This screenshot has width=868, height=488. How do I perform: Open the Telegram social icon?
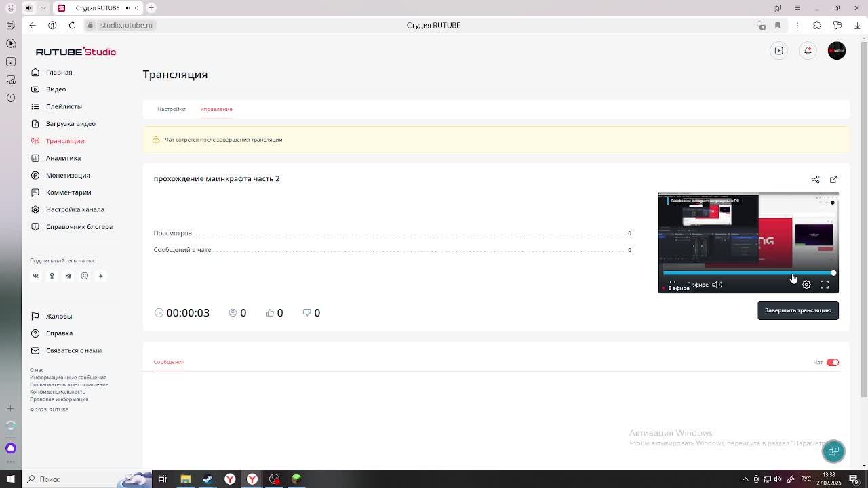point(68,276)
